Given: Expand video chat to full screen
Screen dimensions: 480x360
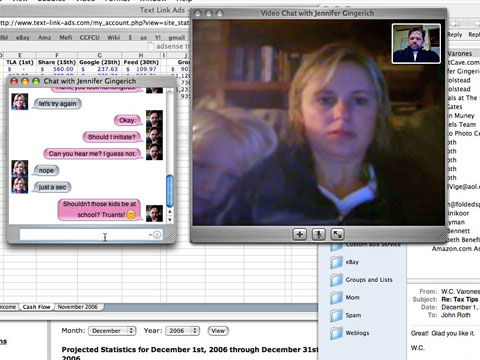Looking at the screenshot, I should (x=337, y=234).
